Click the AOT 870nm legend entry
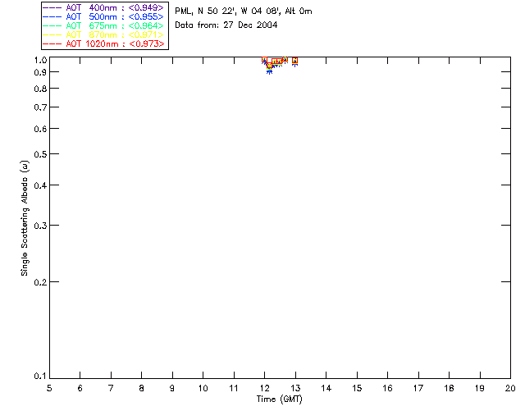The height and width of the screenshot is (420, 525). point(103,34)
